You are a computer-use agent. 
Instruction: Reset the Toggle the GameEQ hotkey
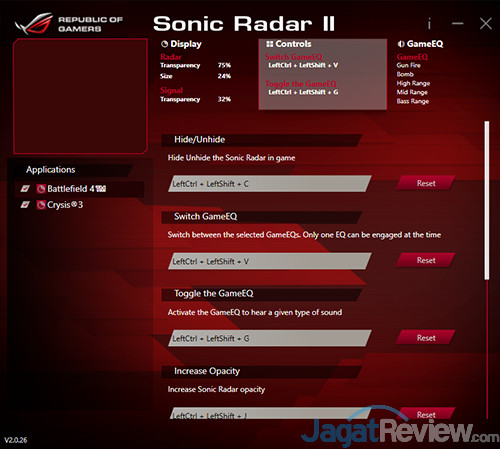point(426,338)
